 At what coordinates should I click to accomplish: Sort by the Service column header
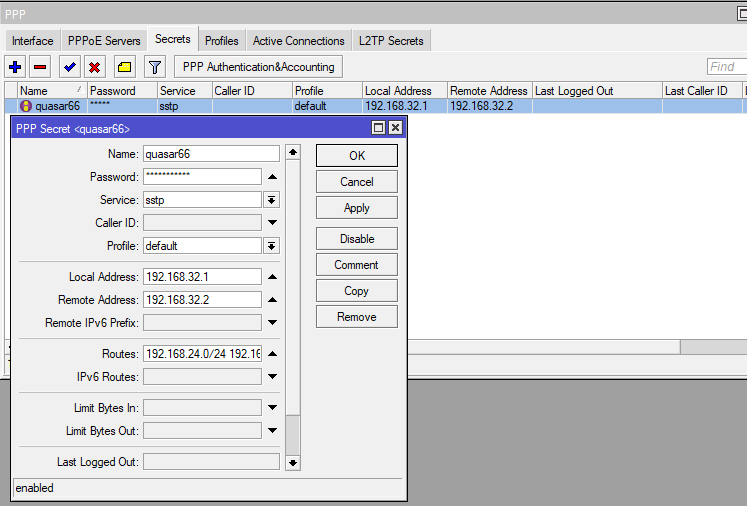click(x=184, y=91)
